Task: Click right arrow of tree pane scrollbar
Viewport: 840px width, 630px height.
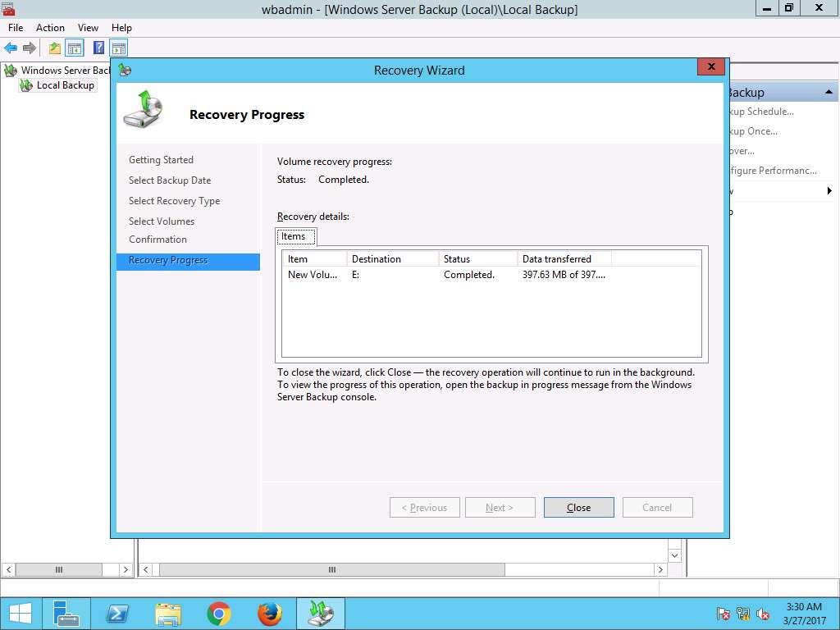Action: coord(126,569)
